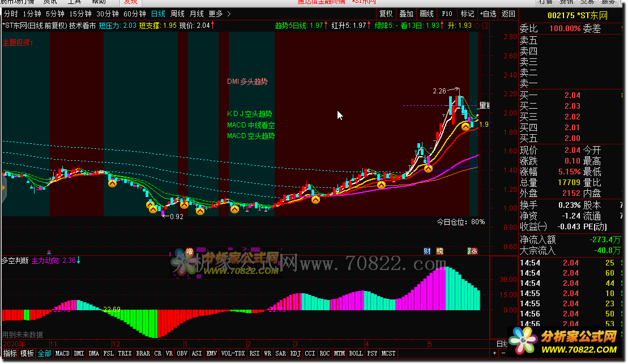Select the MTM indicator
This screenshot has width=628, height=364.
340,353
